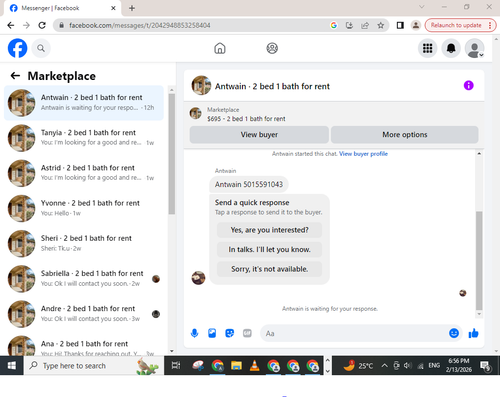The image size is (500, 397).
Task: Click the voice clip microphone icon
Action: pos(194,333)
